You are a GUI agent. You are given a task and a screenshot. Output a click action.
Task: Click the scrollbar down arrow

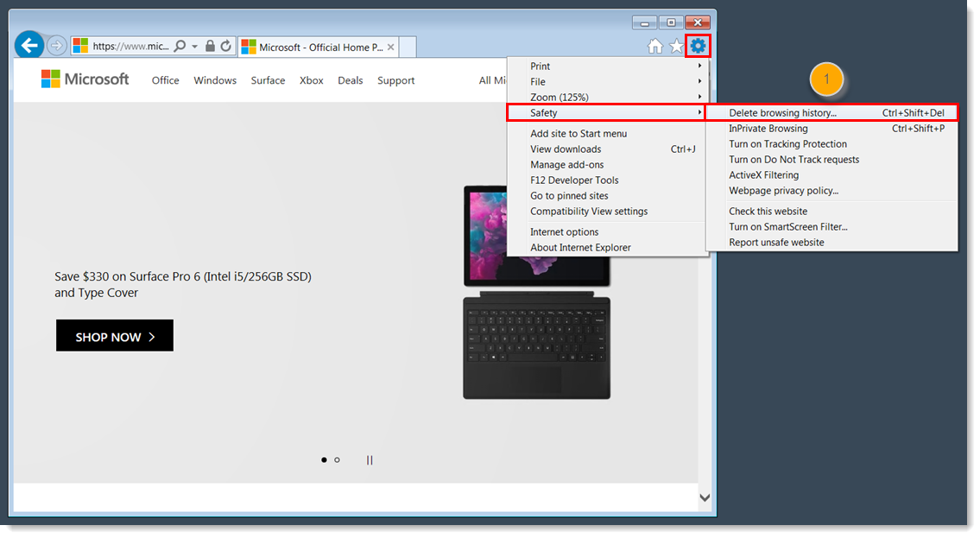point(705,498)
